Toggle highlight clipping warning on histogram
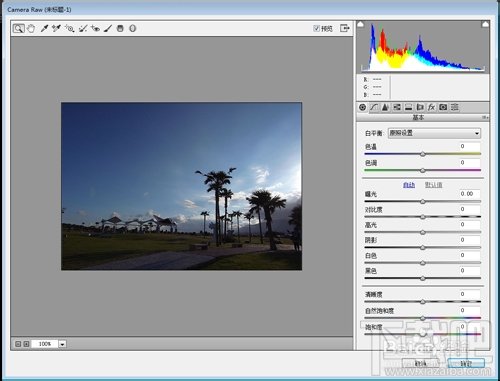This screenshot has height=381, width=500. [485, 24]
